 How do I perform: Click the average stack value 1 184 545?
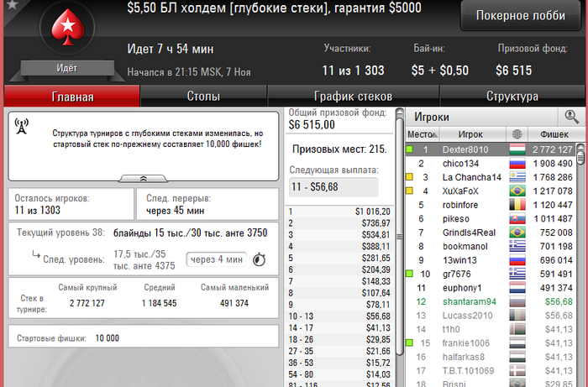(159, 303)
